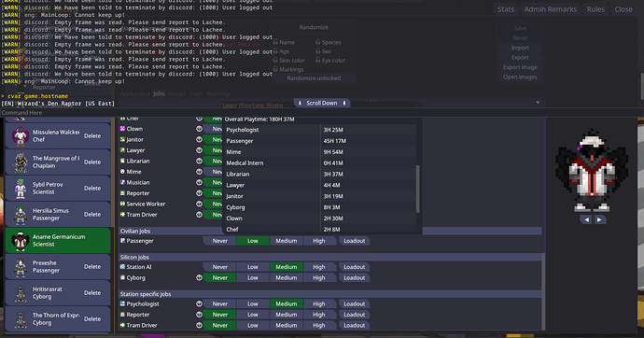Click the Psychologist job icon

122,303
